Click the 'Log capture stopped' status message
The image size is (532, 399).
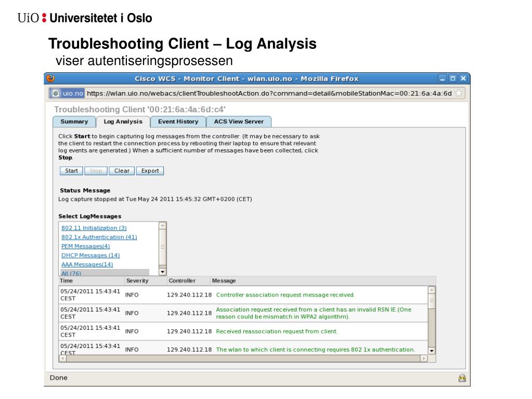click(x=155, y=199)
